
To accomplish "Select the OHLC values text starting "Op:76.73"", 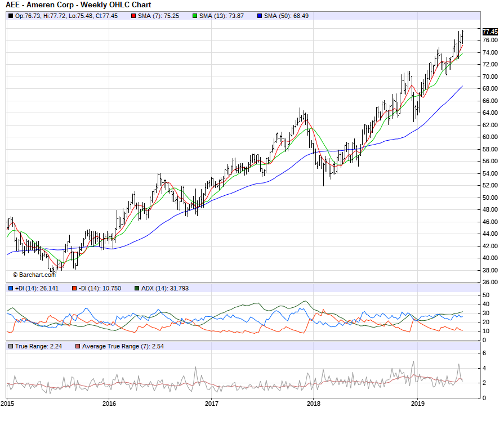I will pyautogui.click(x=66, y=16).
